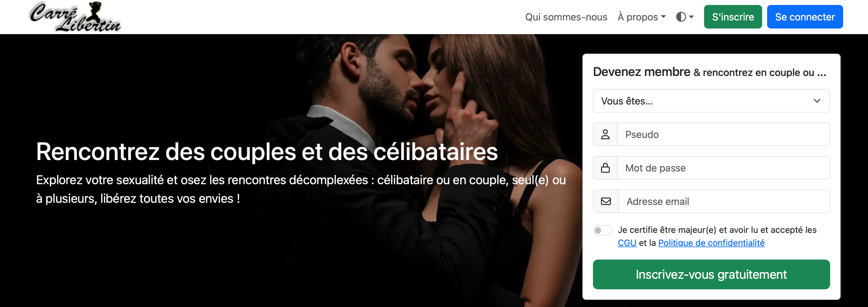
Task: Click the 'Rencontrez des couples' headline
Action: (267, 151)
